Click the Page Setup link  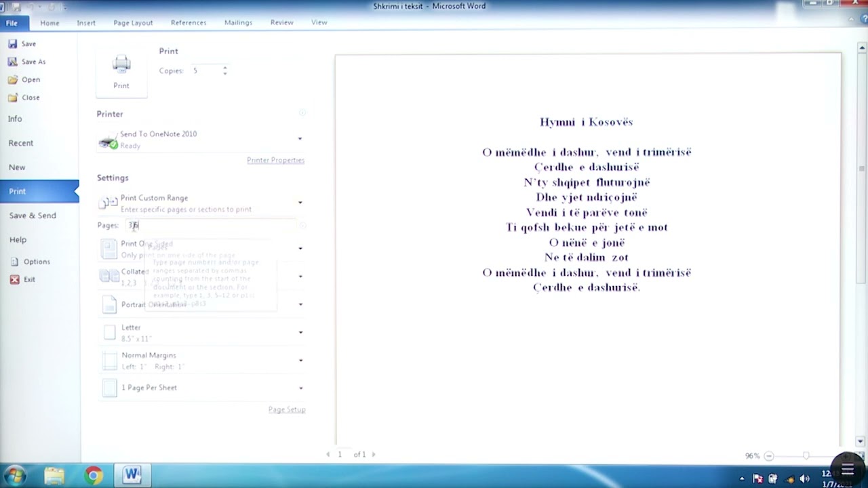287,409
